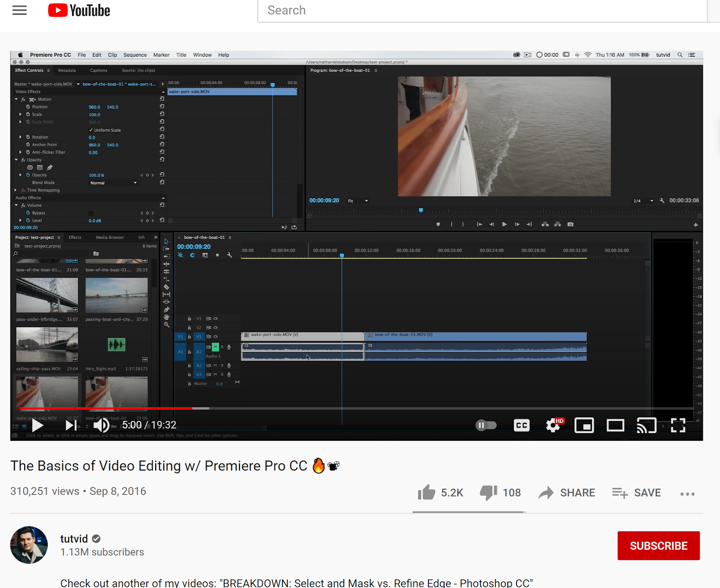Screen dimensions: 720x588
Task: Expand the Time Remapping effect
Action: 16,190
